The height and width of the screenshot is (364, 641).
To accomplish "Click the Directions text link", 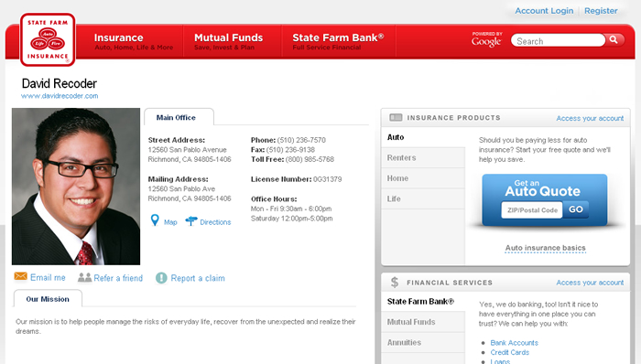I will click(215, 222).
